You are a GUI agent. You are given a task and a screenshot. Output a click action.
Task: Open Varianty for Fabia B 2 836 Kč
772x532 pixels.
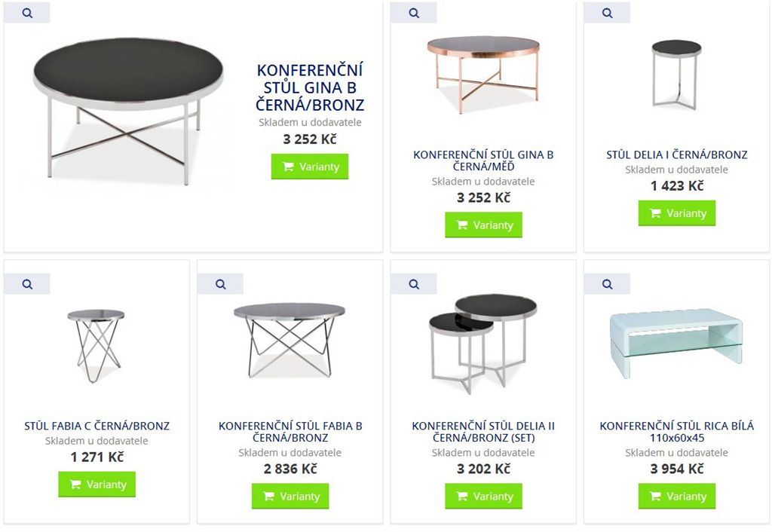pyautogui.click(x=290, y=496)
